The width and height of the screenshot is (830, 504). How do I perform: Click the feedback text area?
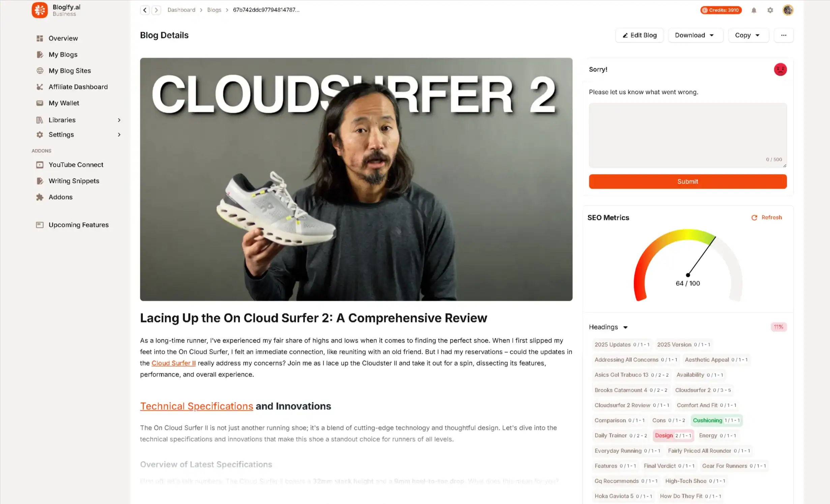[x=688, y=135]
